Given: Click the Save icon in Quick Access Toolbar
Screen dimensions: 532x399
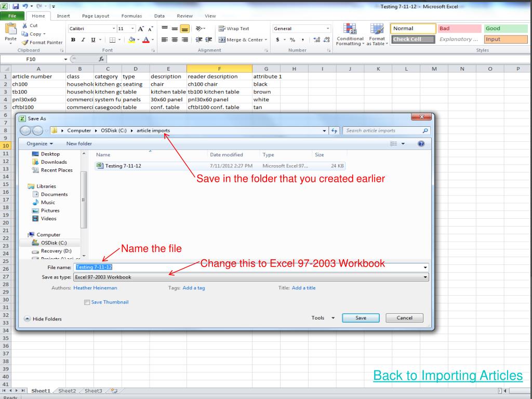Looking at the screenshot, I should coord(16,6).
